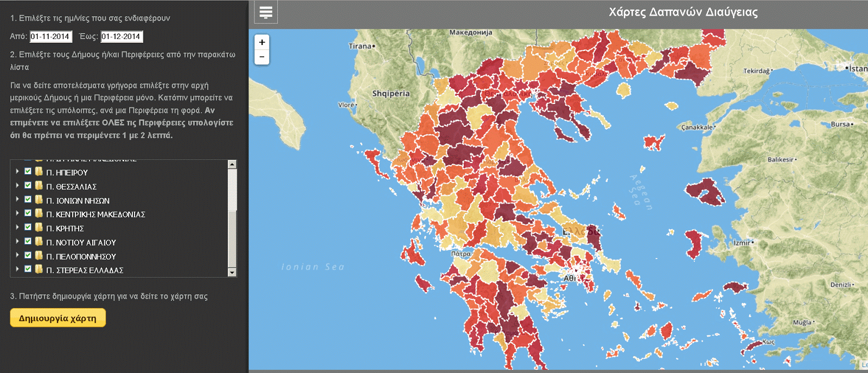Viewport: 868px width, 373px height.
Task: Click the Πάτρα label on map
Action: (461, 254)
